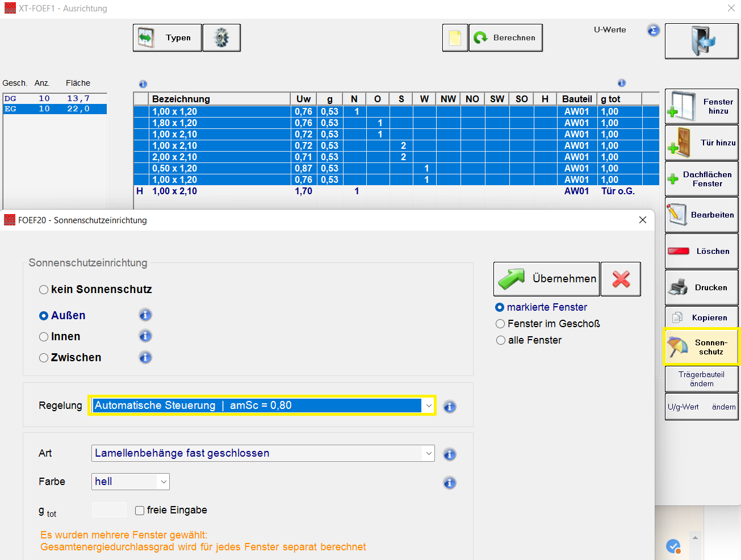741x560 pixels.
Task: Cancel with the red X button
Action: 621,279
